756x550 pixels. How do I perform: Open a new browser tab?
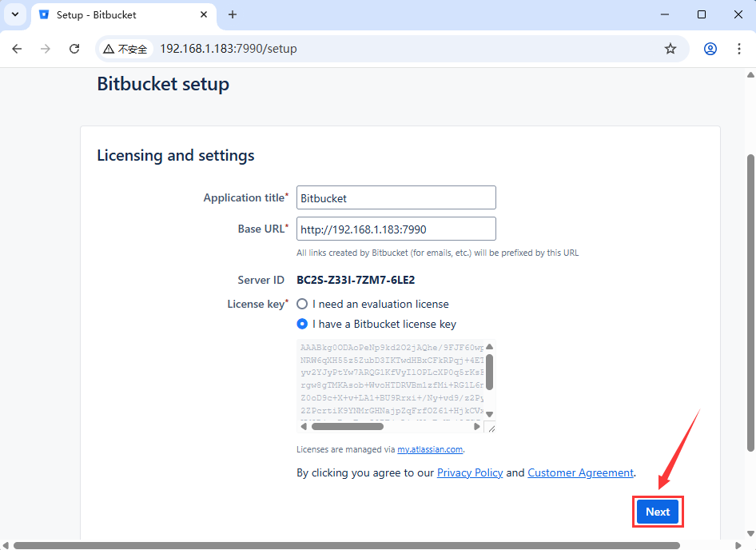tap(233, 14)
